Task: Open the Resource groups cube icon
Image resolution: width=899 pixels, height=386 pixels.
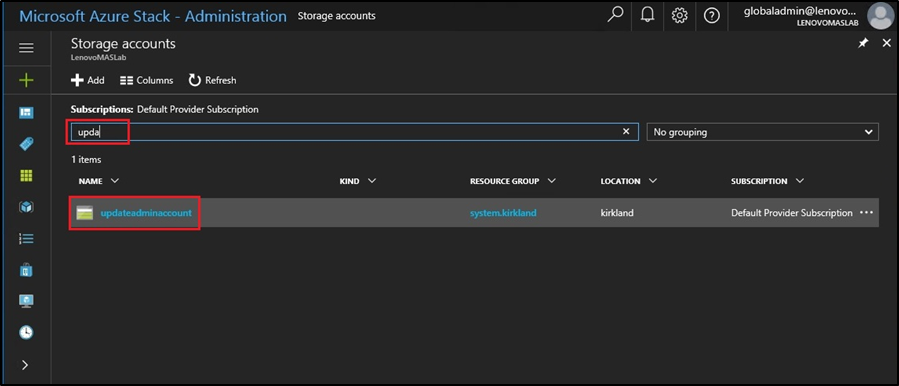Action: (x=26, y=207)
